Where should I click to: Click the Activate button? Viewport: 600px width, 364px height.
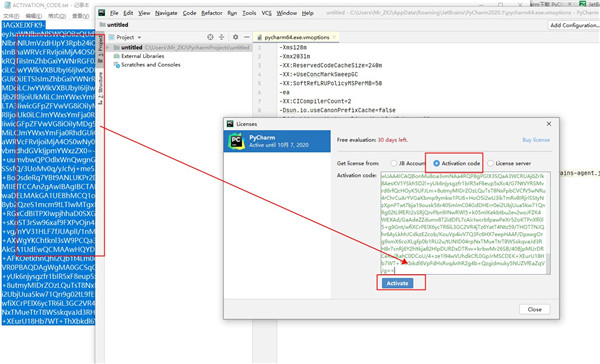pyautogui.click(x=397, y=283)
